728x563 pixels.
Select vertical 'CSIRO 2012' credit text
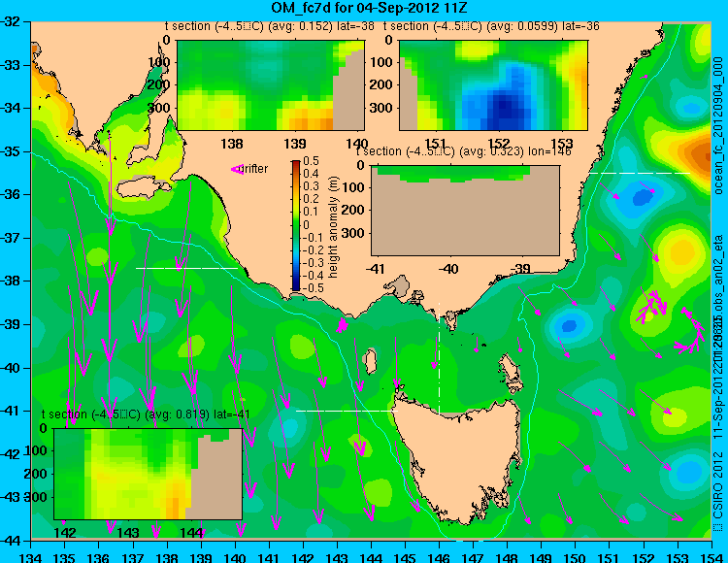(718, 486)
